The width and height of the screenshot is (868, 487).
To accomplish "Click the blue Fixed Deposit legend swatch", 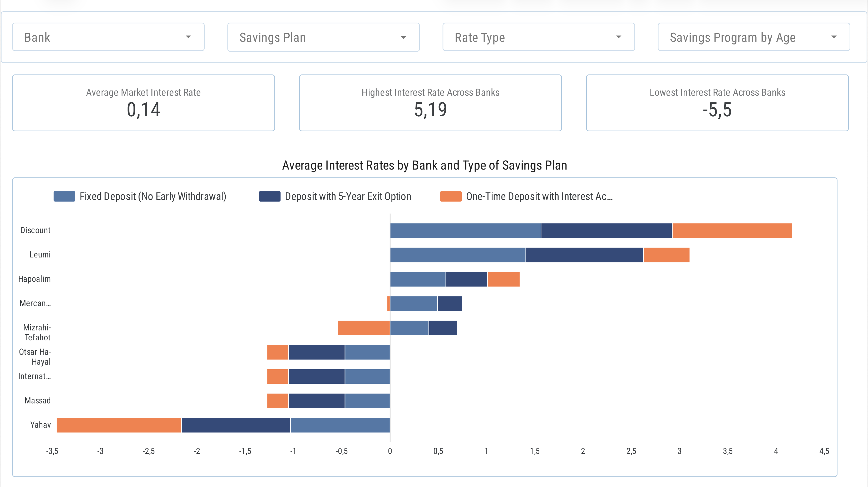I will (64, 196).
